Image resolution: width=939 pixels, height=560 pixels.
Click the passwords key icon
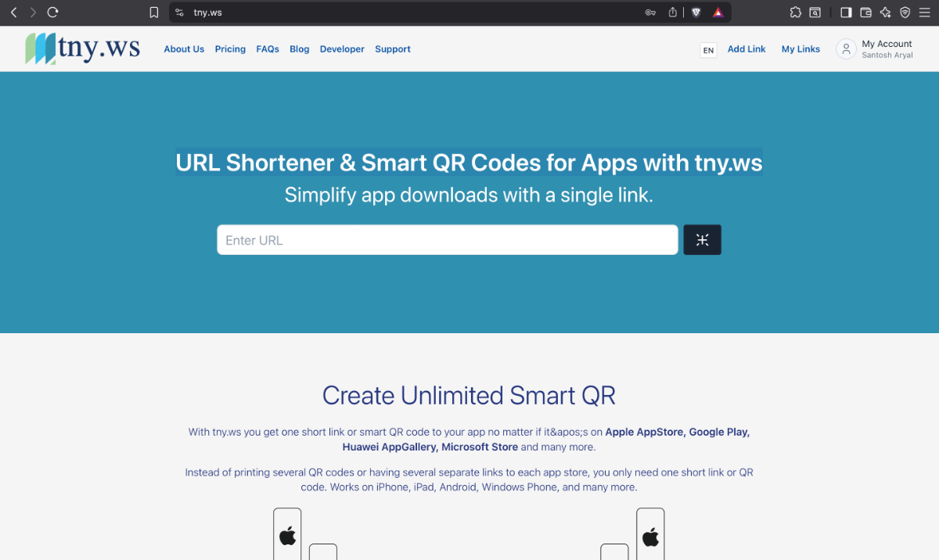650,13
